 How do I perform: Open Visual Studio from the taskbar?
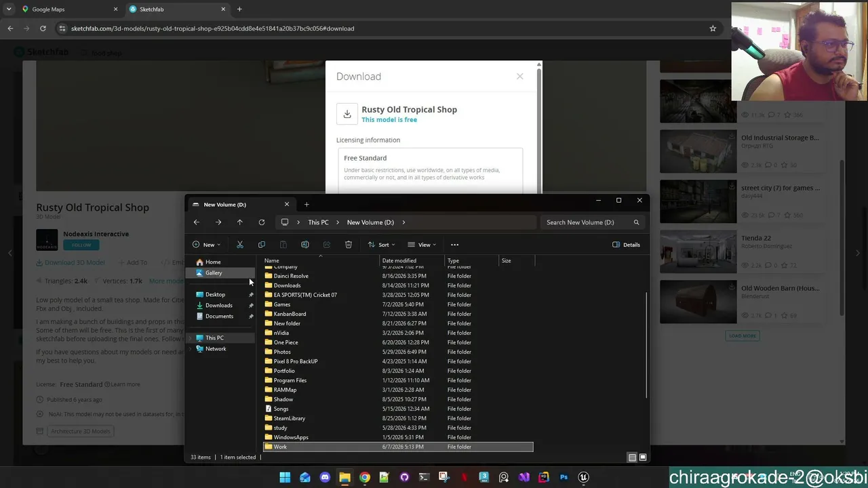524,477
